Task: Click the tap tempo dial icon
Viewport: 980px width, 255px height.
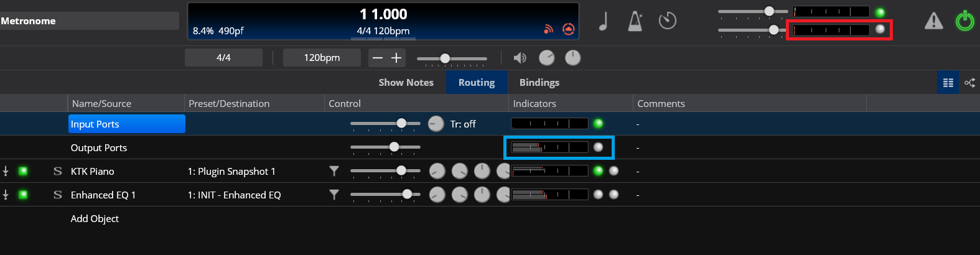Action: (667, 21)
